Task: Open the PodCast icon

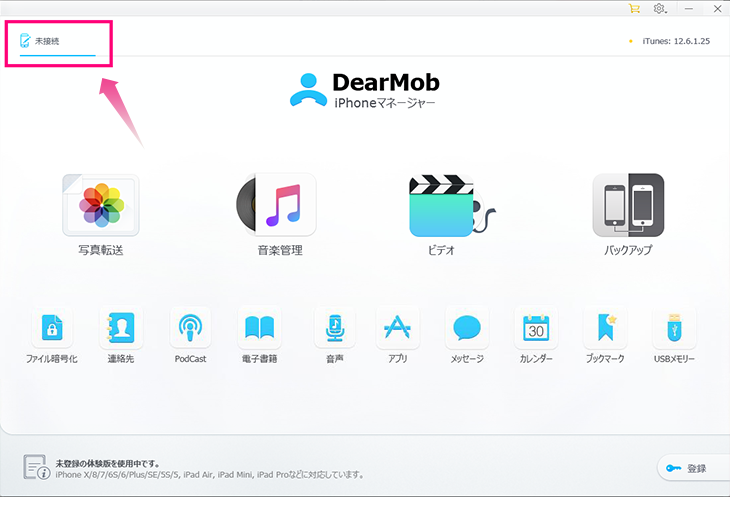Action: coord(190,327)
